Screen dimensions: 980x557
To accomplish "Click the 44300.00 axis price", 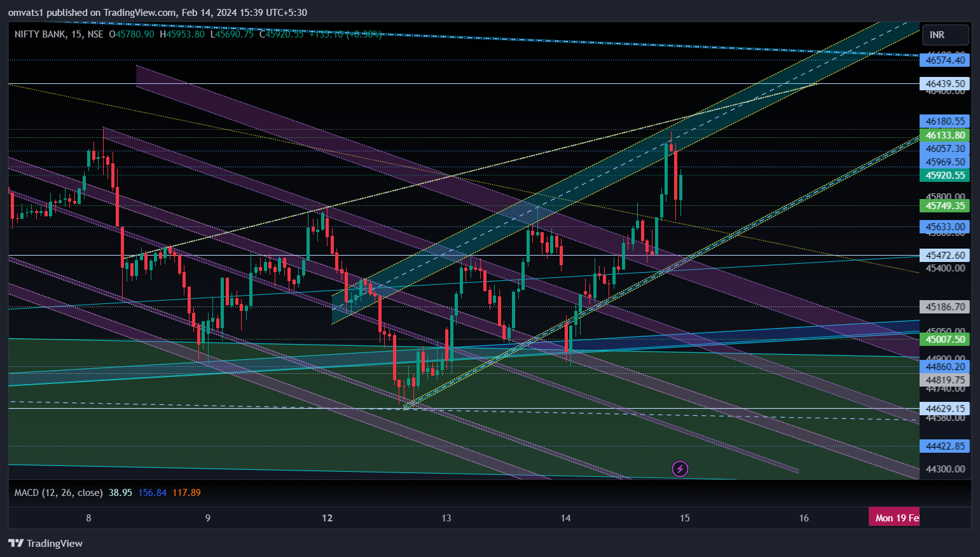I will click(x=945, y=469).
